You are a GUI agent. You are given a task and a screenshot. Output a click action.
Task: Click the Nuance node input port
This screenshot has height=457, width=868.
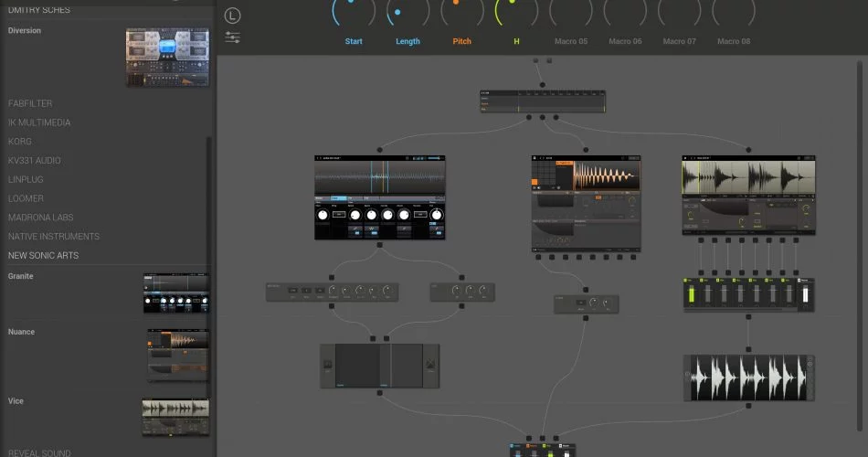coord(586,150)
